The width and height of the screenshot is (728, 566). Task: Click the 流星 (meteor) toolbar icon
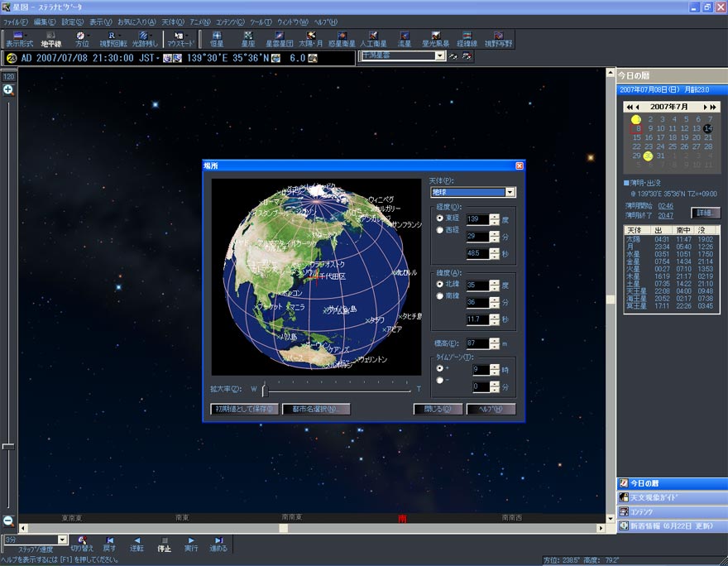click(405, 38)
